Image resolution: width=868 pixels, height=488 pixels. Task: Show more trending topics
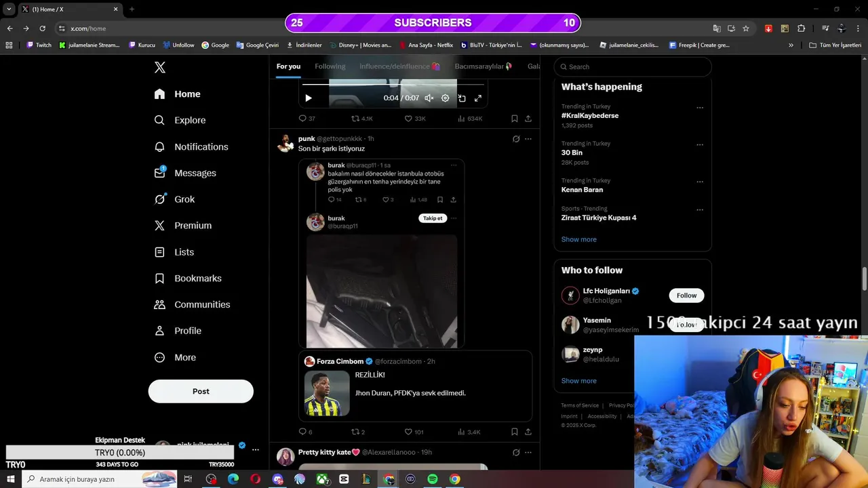pyautogui.click(x=579, y=239)
